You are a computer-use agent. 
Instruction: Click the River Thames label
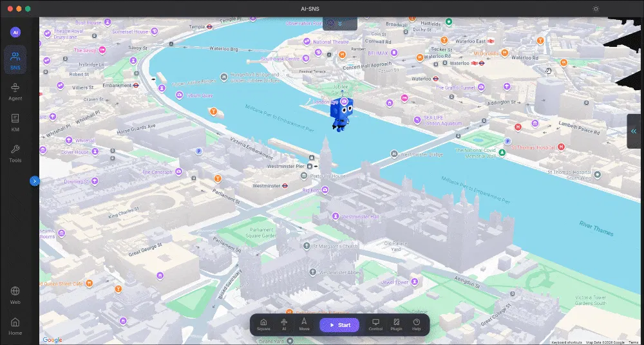point(596,228)
